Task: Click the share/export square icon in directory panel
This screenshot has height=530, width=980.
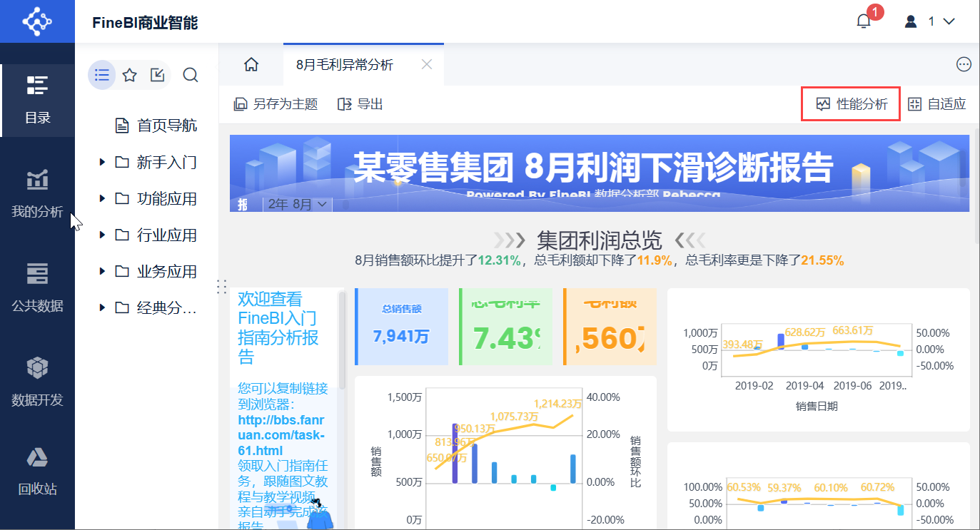Action: [158, 75]
